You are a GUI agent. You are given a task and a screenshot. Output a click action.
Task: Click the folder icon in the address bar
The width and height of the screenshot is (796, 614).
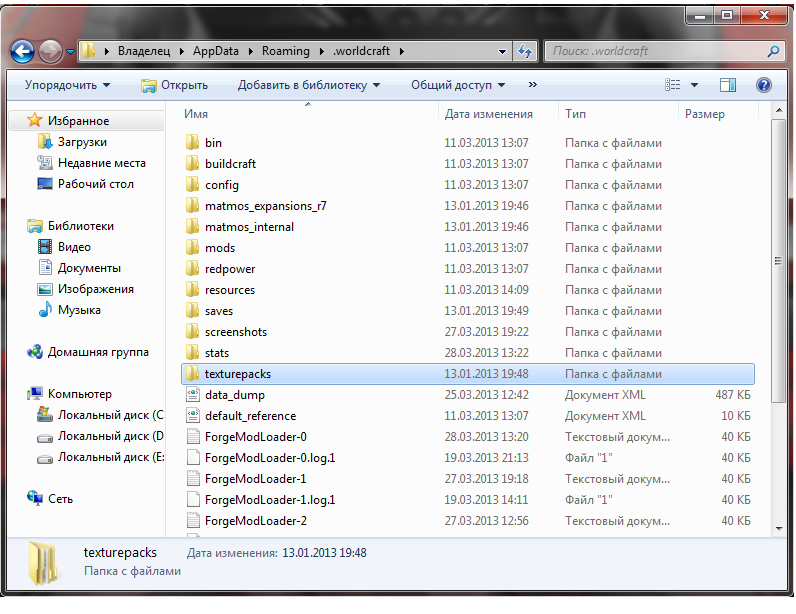pos(89,51)
